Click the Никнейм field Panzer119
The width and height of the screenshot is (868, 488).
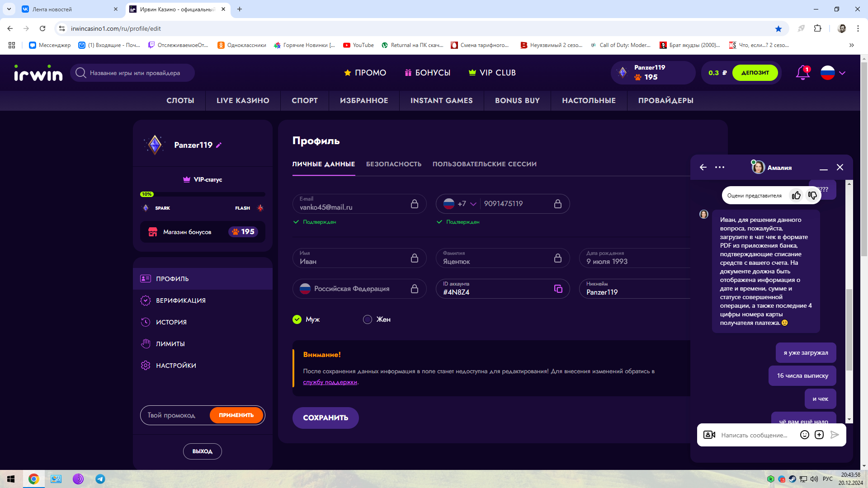(x=635, y=289)
